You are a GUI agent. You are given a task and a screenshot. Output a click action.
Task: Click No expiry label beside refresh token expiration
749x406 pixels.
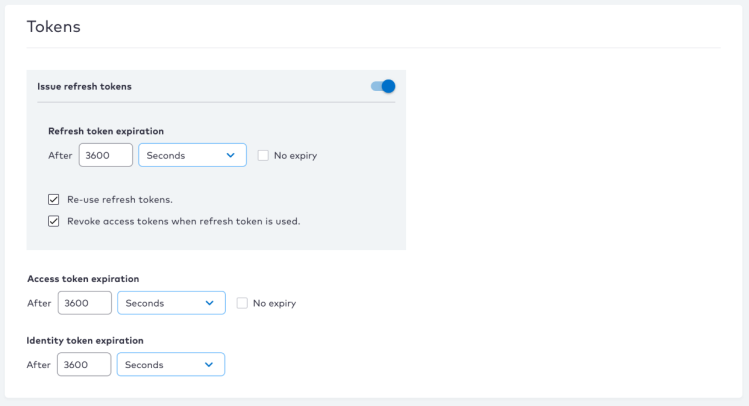296,156
